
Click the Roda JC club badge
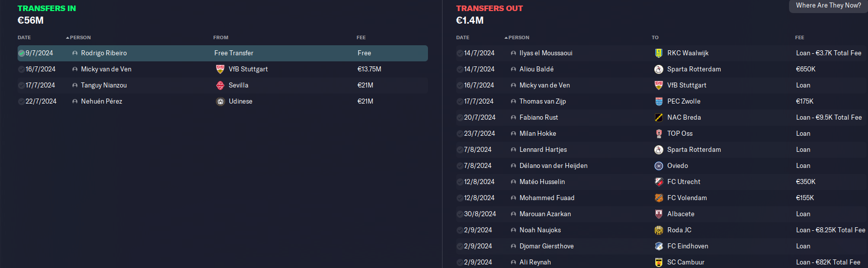click(x=658, y=230)
